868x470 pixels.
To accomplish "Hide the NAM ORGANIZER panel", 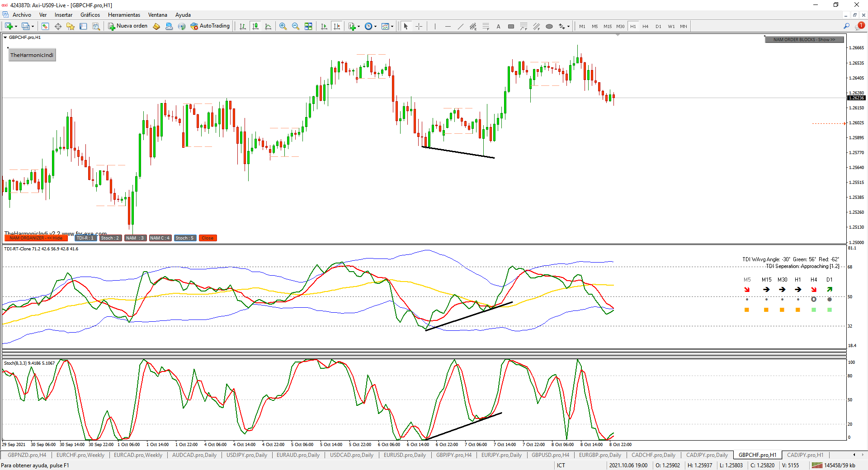I will tap(36, 238).
